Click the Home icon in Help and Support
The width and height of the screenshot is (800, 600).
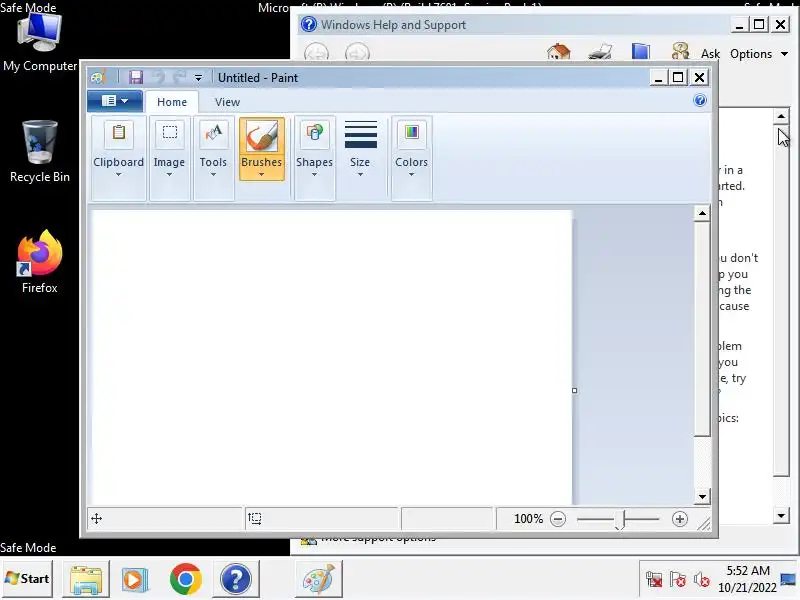coord(559,52)
